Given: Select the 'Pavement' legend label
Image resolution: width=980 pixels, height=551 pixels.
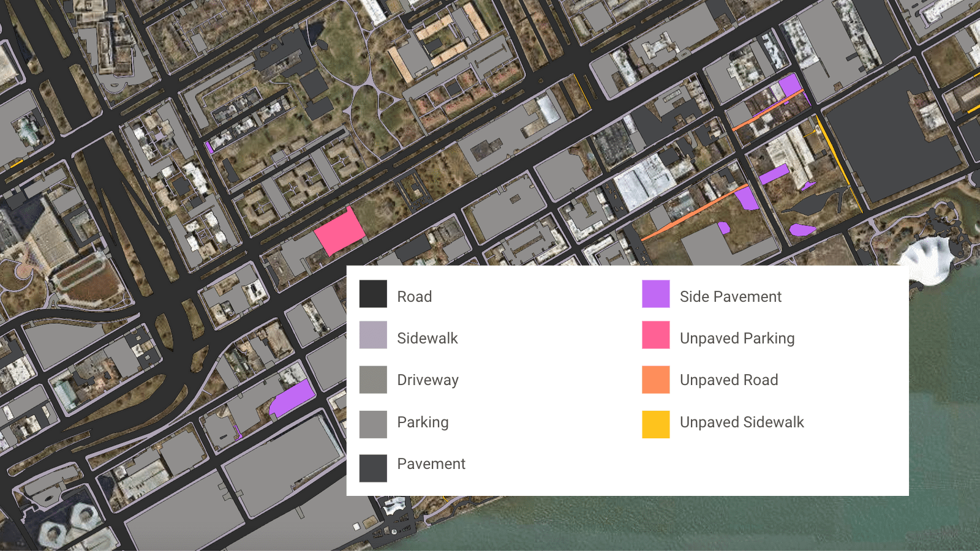Looking at the screenshot, I should (x=432, y=464).
